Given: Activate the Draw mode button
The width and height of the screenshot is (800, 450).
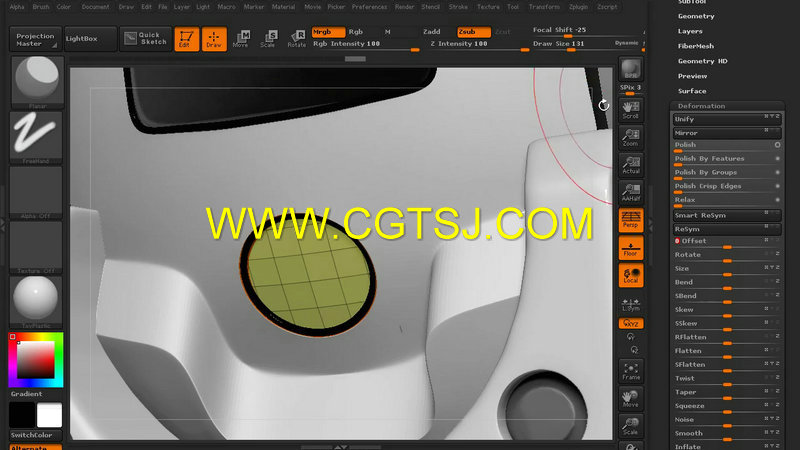Looking at the screenshot, I should pyautogui.click(x=214, y=39).
